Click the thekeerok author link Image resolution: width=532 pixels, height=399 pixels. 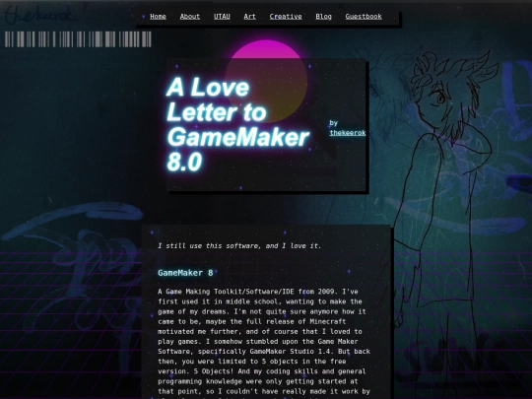point(348,133)
